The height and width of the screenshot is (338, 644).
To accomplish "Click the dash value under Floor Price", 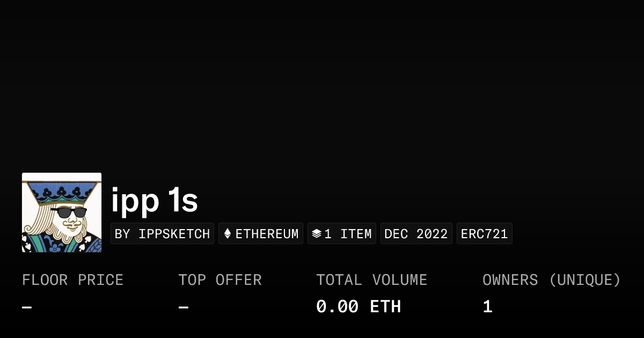I will [27, 307].
